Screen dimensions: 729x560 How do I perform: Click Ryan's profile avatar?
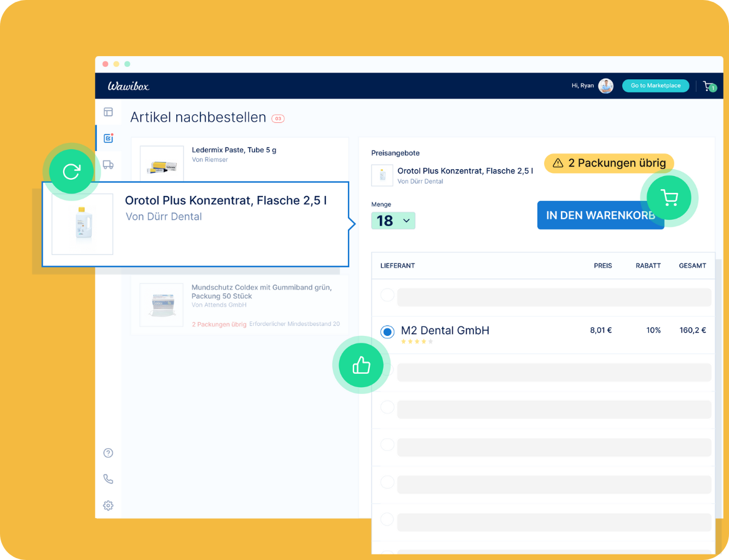[605, 86]
